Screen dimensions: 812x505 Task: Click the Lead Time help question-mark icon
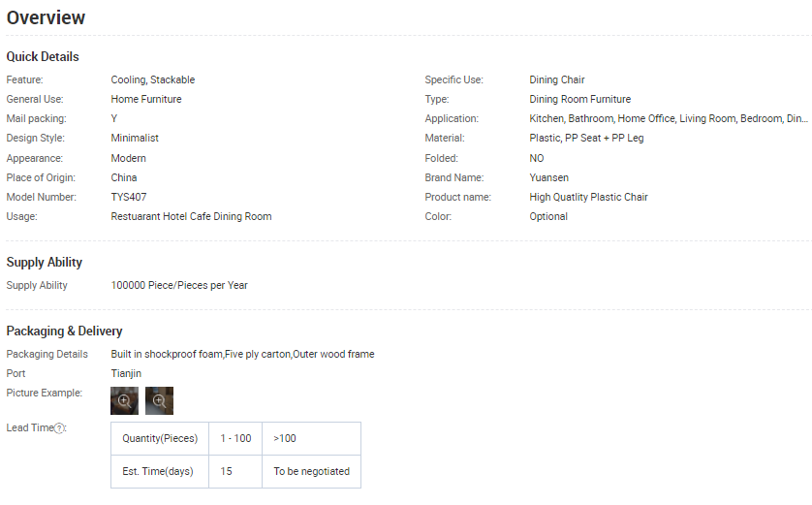[x=60, y=428]
